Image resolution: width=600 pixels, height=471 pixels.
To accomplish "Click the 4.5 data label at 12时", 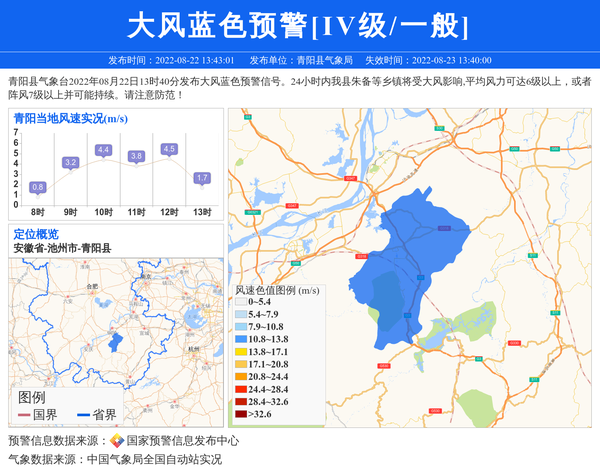I will 169,149.
